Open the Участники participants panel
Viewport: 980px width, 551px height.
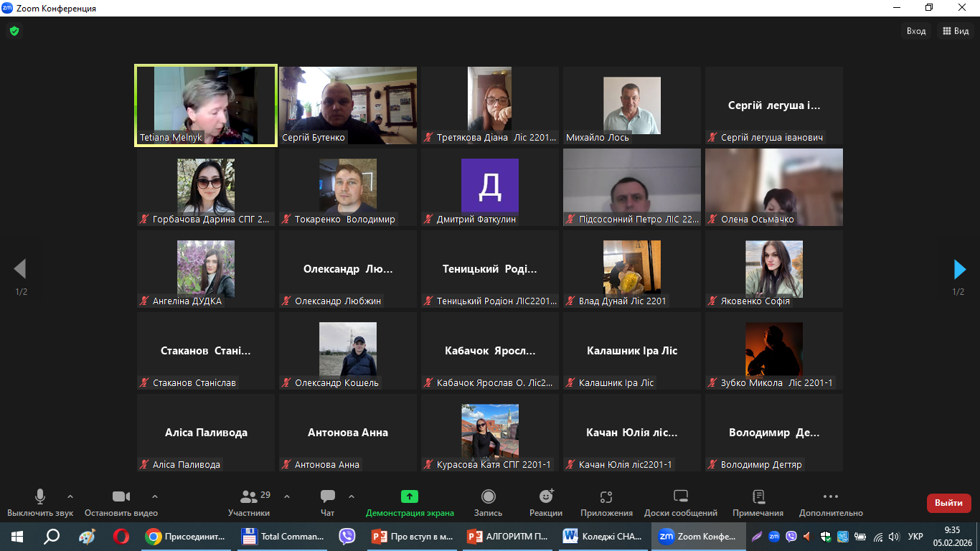click(x=249, y=502)
